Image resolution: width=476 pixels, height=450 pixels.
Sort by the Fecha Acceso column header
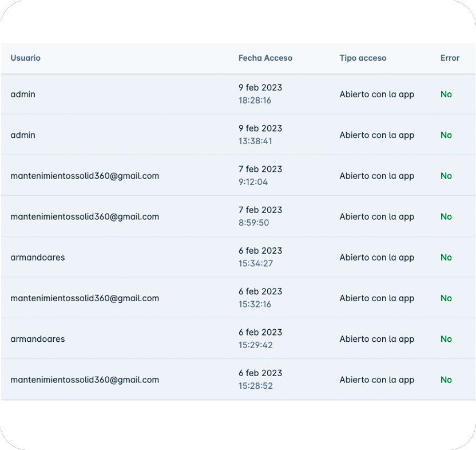pyautogui.click(x=265, y=58)
